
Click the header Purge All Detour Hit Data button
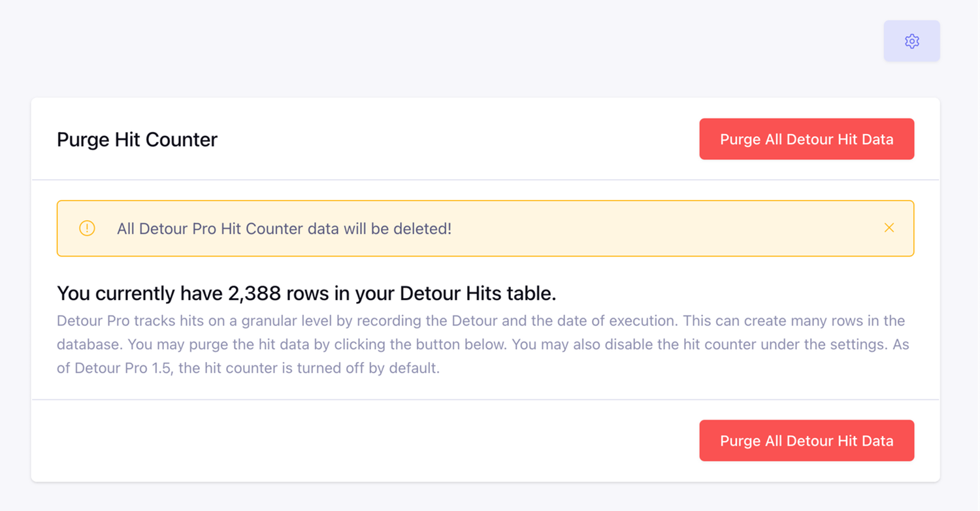[x=806, y=139]
